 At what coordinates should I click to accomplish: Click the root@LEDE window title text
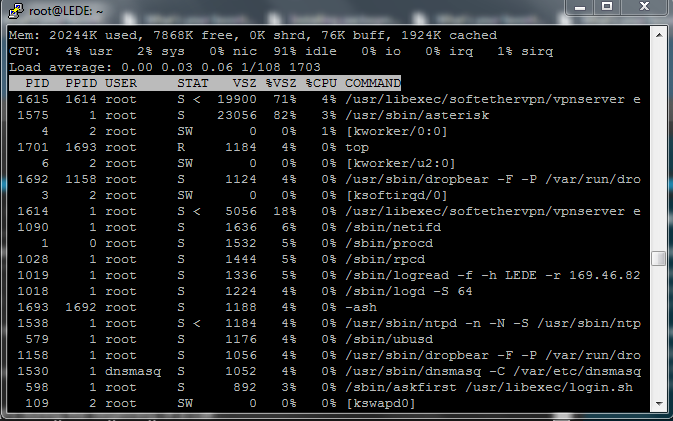[66, 11]
